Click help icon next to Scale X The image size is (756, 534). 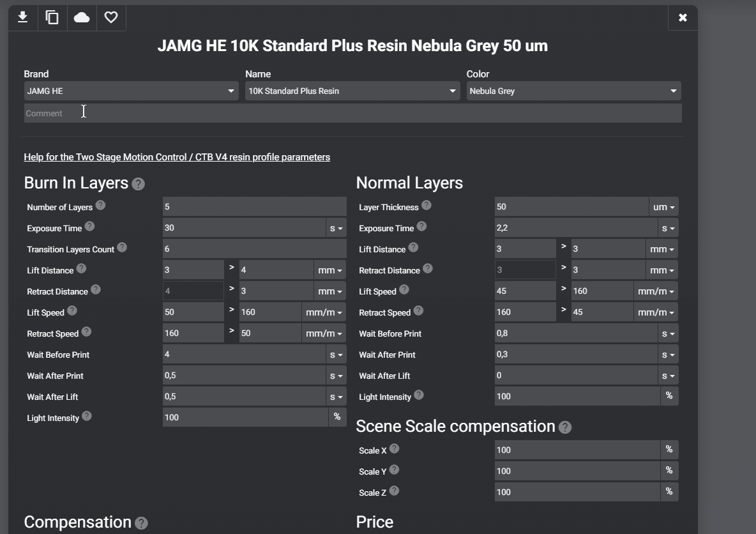395,448
